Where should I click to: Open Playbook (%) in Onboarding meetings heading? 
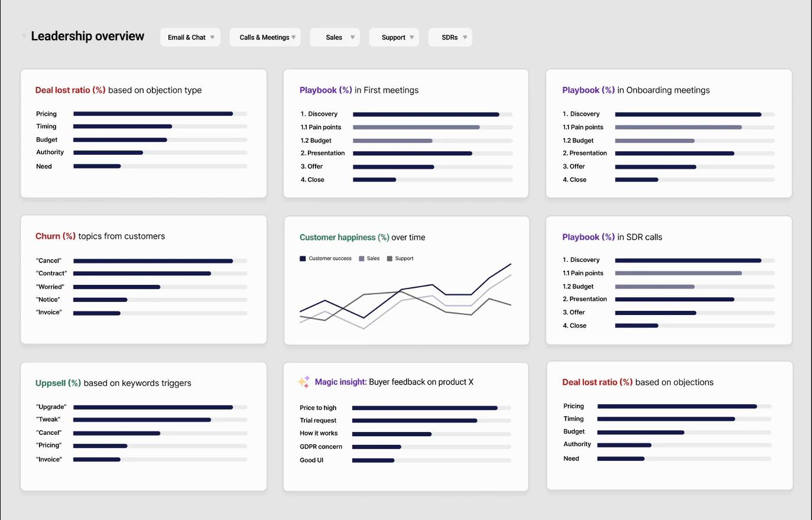click(x=636, y=90)
